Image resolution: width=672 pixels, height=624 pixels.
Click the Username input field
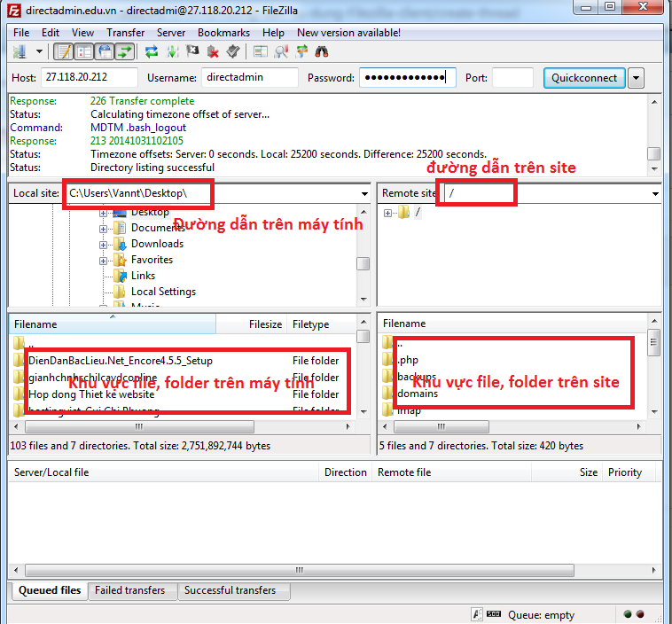coord(250,78)
